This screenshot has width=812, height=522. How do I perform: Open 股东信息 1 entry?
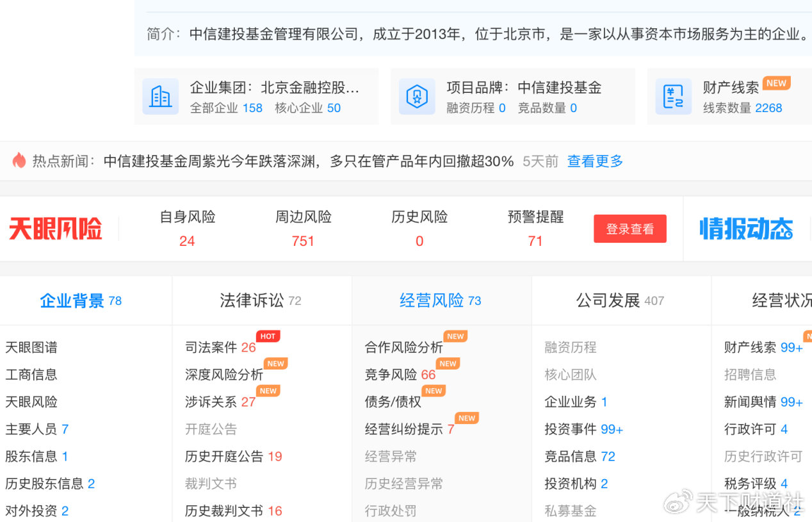[x=37, y=456]
